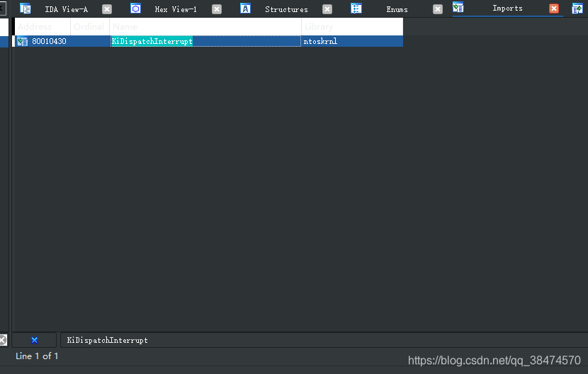Click the IDA View-A tab icon
The width and height of the screenshot is (588, 374).
point(25,8)
